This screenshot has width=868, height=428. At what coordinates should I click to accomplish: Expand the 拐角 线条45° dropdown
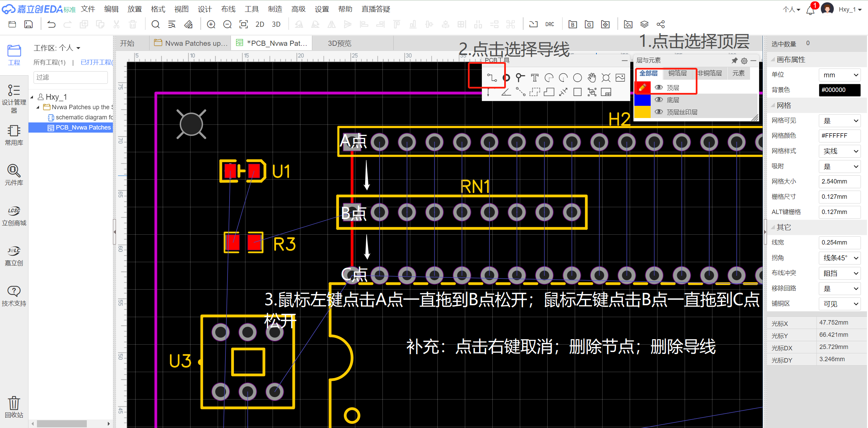[840, 258]
